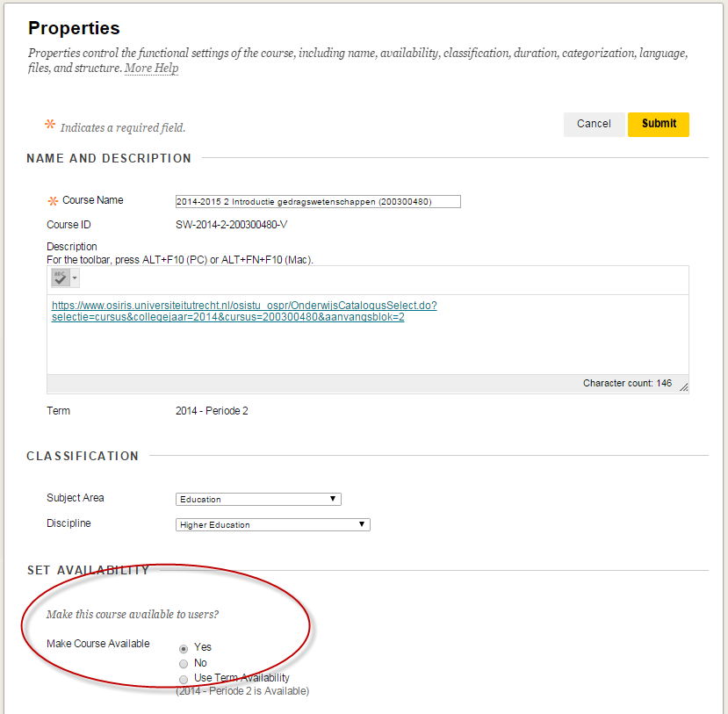Click the Term value 2014 - Periode 2
The image size is (728, 714).
click(x=212, y=411)
